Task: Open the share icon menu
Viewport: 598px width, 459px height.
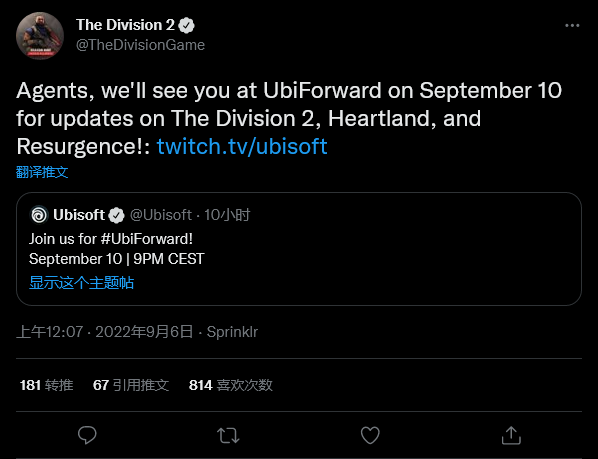Action: 511,435
